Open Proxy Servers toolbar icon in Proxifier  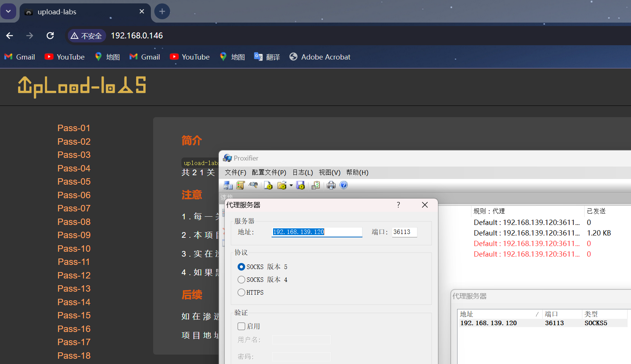[228, 185]
